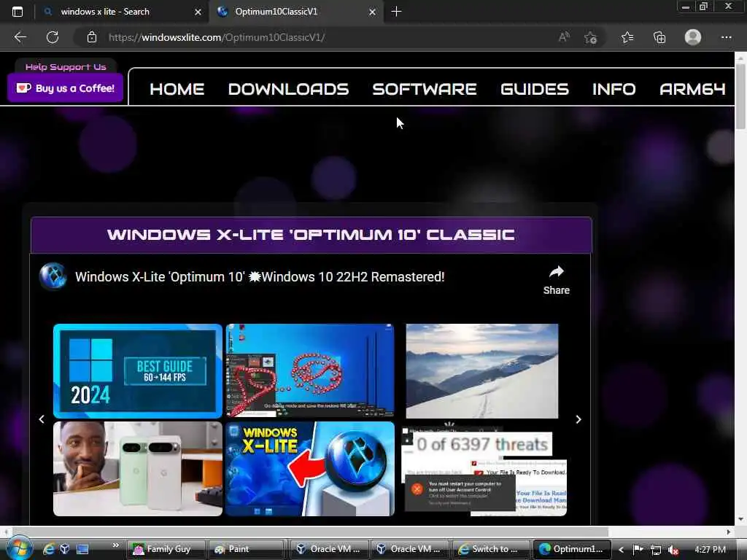Click the horizontal page scrollbar
Viewport: 747px width, 560px height.
pos(309,532)
